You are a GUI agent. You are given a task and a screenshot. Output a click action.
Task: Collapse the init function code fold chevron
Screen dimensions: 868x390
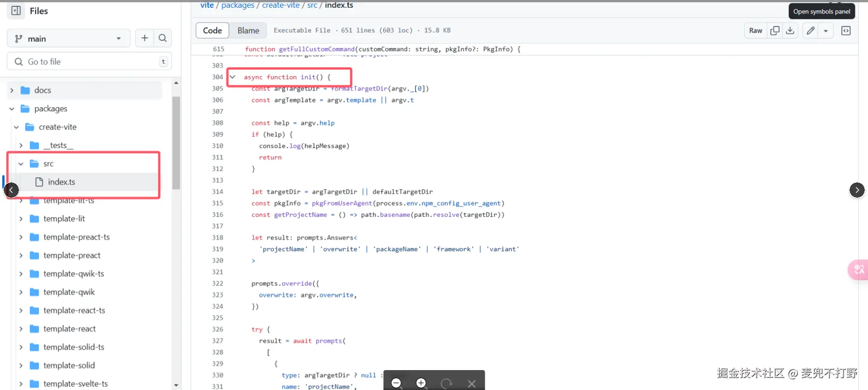pyautogui.click(x=232, y=77)
